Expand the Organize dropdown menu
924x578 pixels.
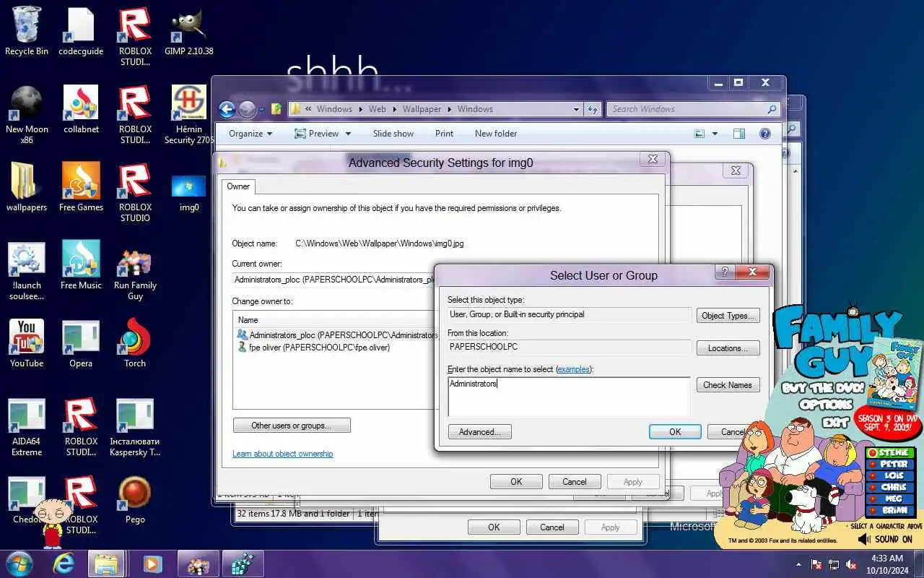(250, 134)
